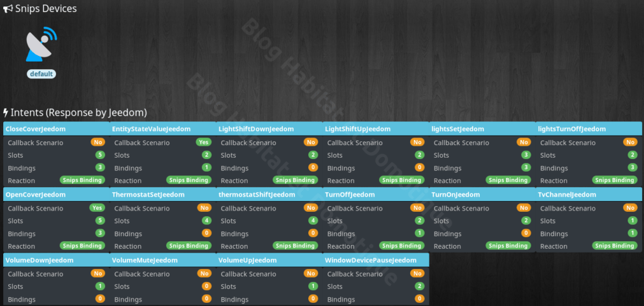The width and height of the screenshot is (644, 306).
Task: Open the EntityStateValueJeedom intent header
Action: point(163,129)
